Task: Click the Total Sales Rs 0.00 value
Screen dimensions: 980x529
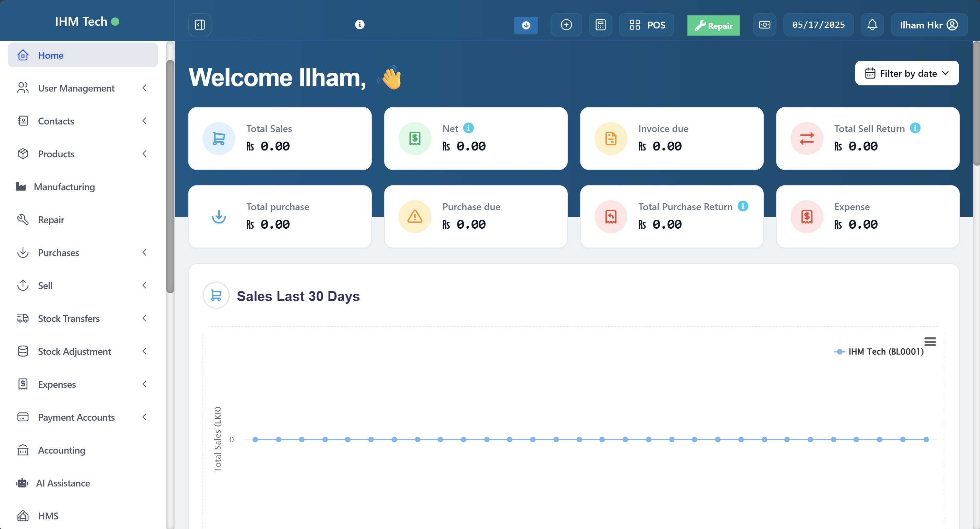Action: tap(268, 146)
